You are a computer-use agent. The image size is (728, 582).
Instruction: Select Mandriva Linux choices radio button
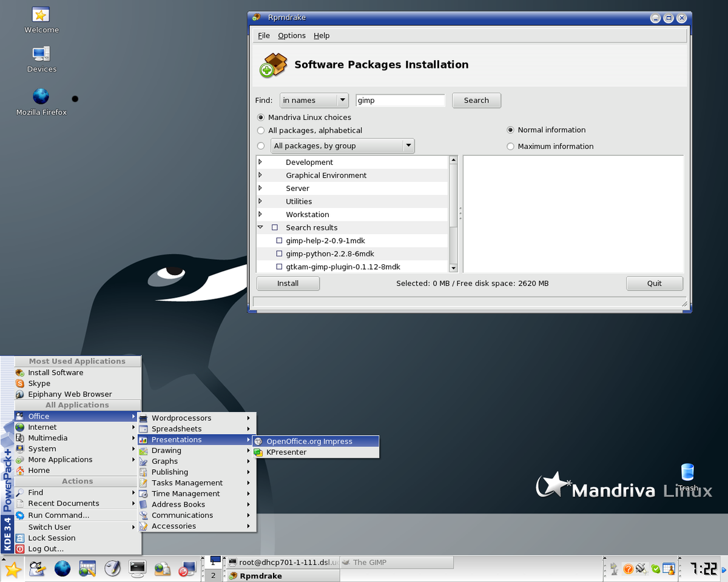[x=261, y=118]
